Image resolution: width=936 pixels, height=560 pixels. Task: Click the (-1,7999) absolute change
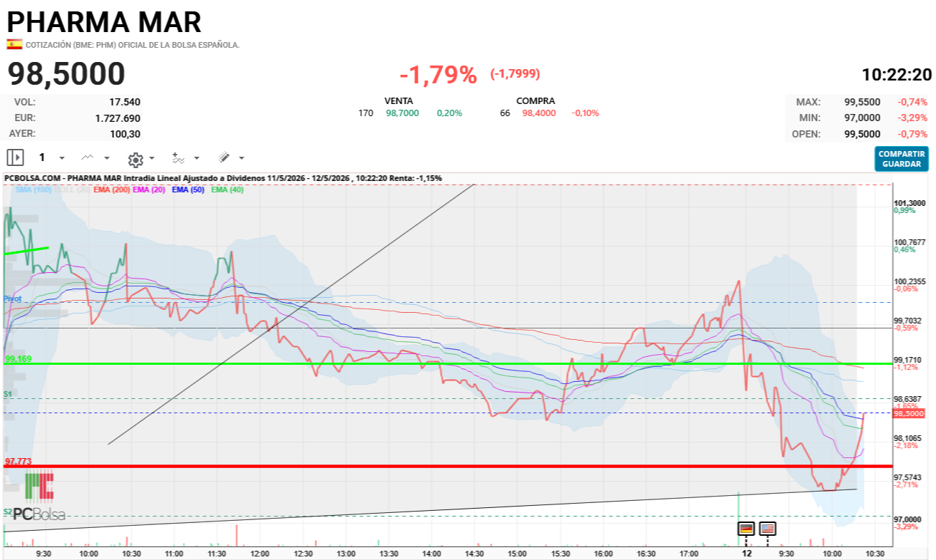point(515,74)
